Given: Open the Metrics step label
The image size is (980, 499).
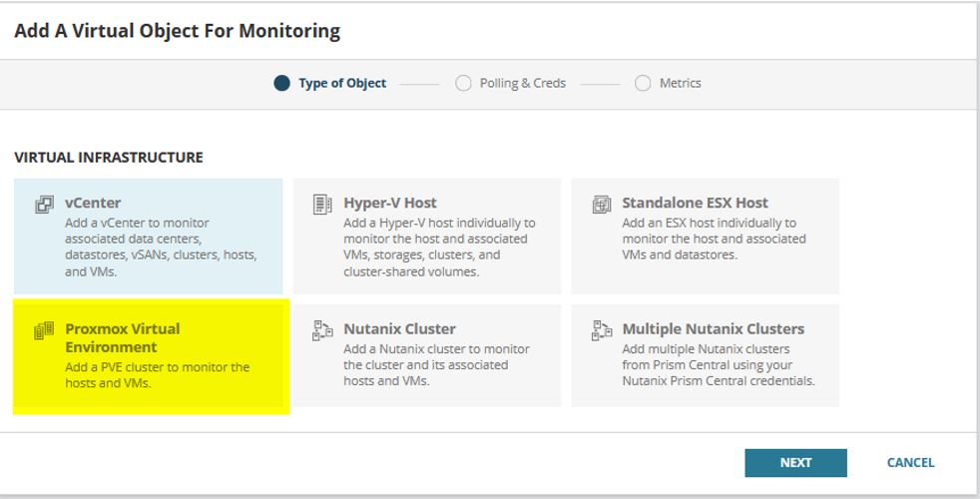Looking at the screenshot, I should pyautogui.click(x=680, y=83).
